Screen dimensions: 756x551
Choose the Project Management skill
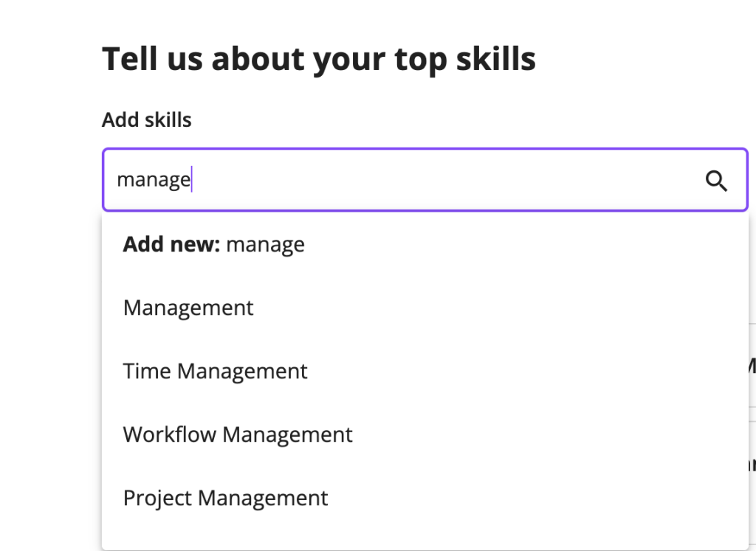[425, 498]
